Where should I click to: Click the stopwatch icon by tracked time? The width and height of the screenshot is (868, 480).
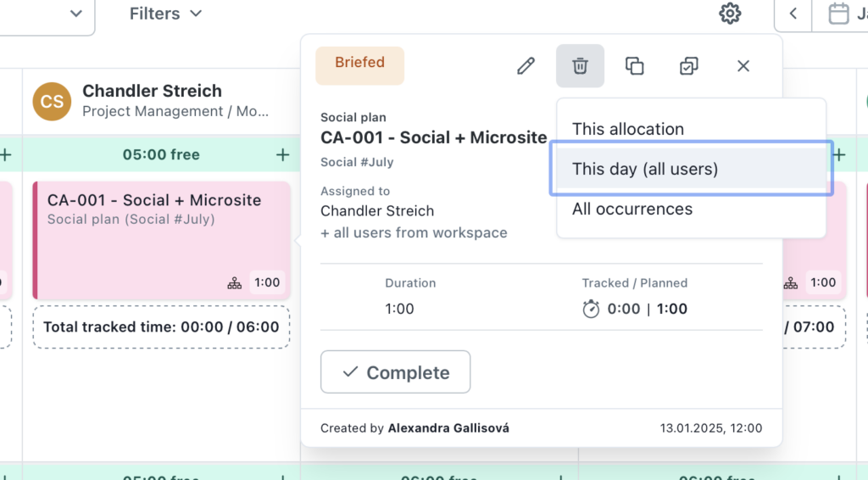point(591,309)
